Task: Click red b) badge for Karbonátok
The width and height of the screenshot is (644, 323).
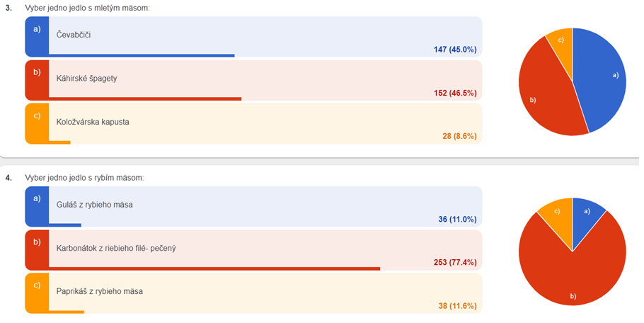Action: [37, 249]
